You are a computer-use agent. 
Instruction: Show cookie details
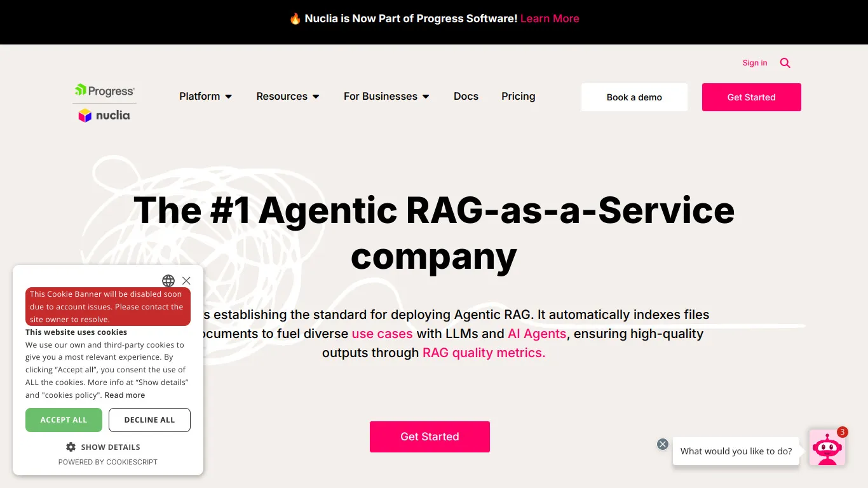[103, 447]
